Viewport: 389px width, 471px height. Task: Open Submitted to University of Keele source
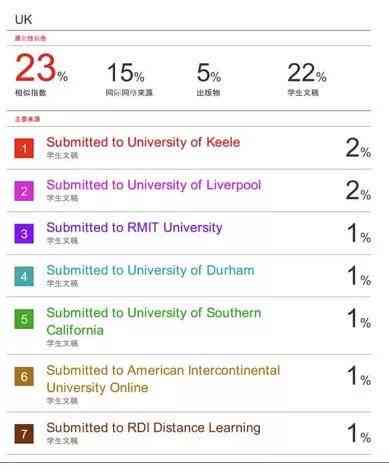point(143,142)
